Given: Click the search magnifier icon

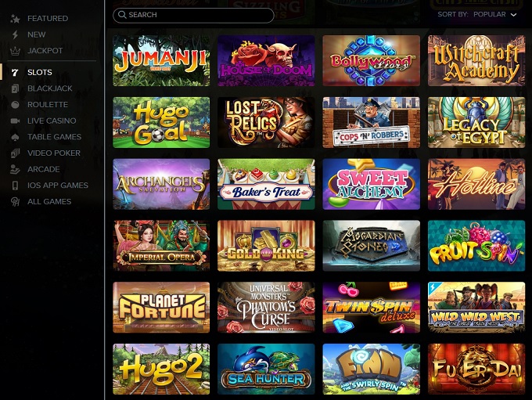Looking at the screenshot, I should pyautogui.click(x=122, y=15).
